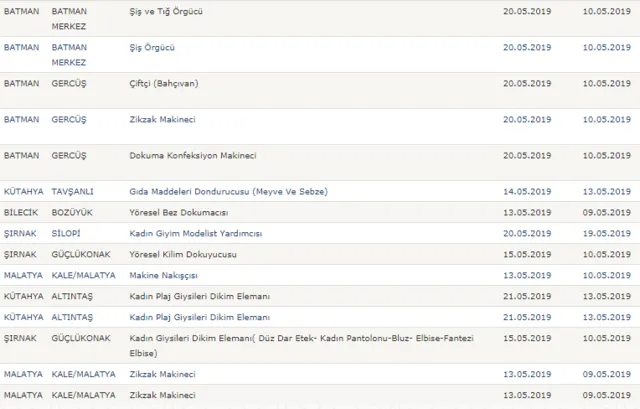
Task: Click the TAVŞANLI district cell
Action: [74, 191]
